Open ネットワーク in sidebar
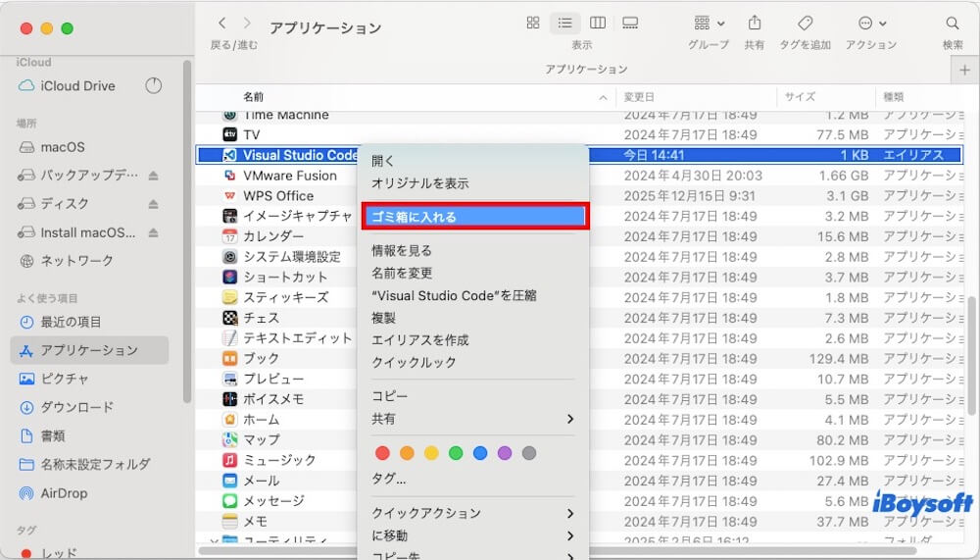 (x=76, y=260)
